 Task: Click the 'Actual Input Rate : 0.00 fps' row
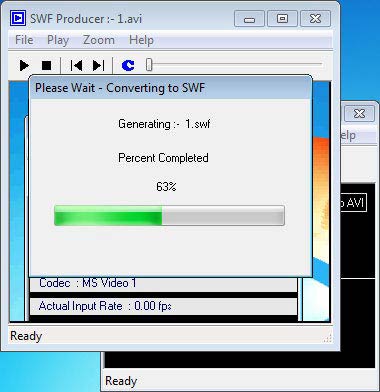[163, 306]
